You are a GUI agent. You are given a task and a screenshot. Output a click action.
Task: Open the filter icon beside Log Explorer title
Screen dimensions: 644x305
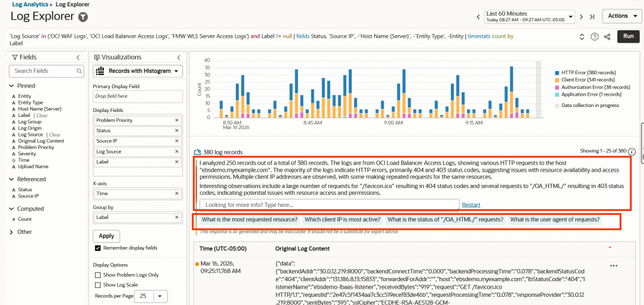[84, 17]
